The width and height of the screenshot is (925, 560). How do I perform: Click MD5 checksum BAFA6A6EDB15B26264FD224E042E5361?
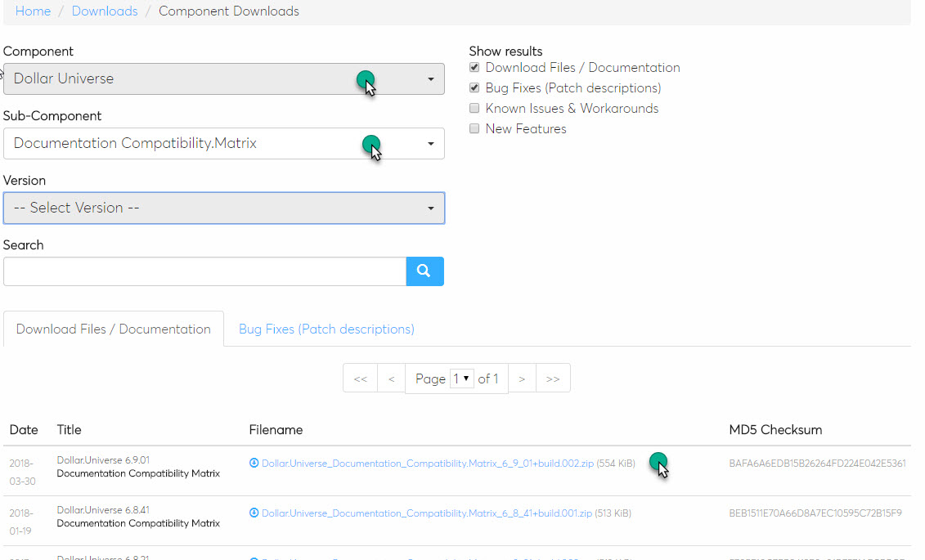(817, 464)
